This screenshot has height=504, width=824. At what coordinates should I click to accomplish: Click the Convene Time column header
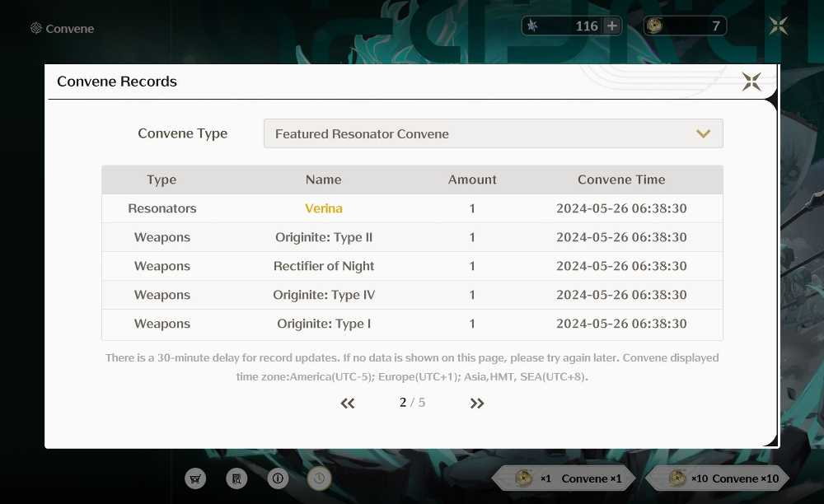(x=621, y=180)
